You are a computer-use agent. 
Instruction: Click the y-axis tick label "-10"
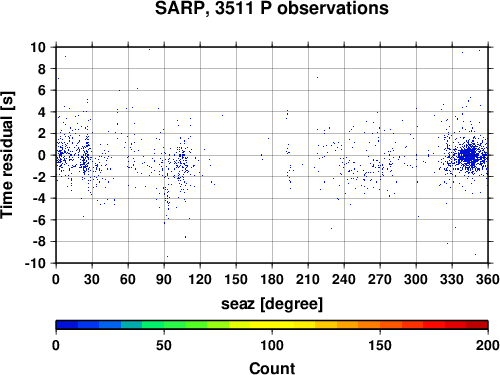pos(35,263)
